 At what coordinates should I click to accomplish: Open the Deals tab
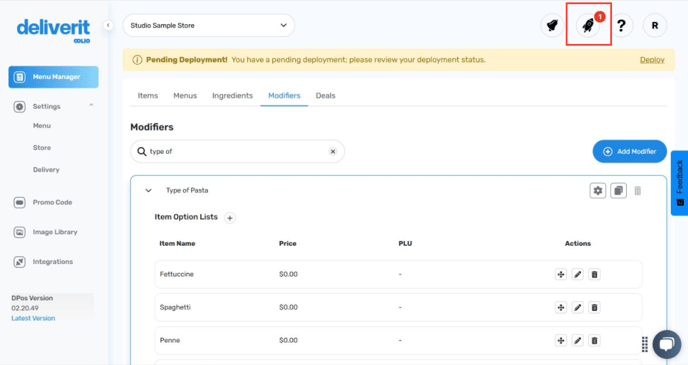click(325, 96)
